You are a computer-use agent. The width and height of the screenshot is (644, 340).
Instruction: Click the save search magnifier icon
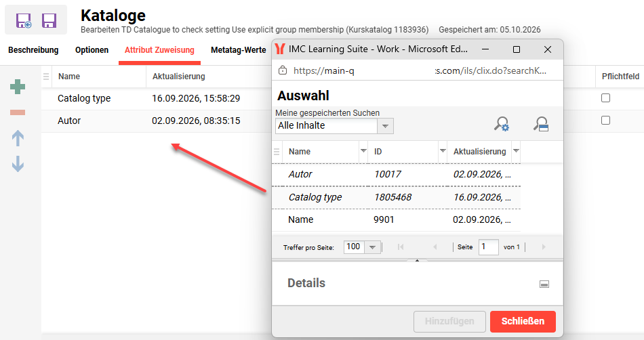pyautogui.click(x=541, y=124)
